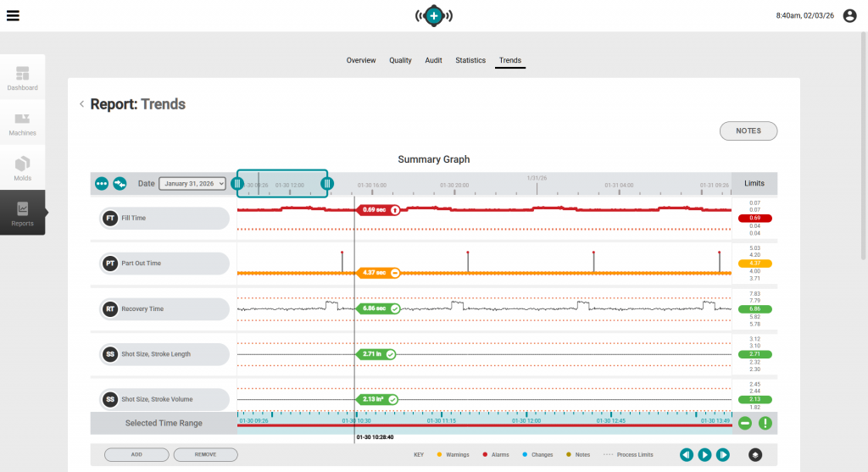868x472 pixels.
Task: Click the NOTES button
Action: tap(748, 131)
